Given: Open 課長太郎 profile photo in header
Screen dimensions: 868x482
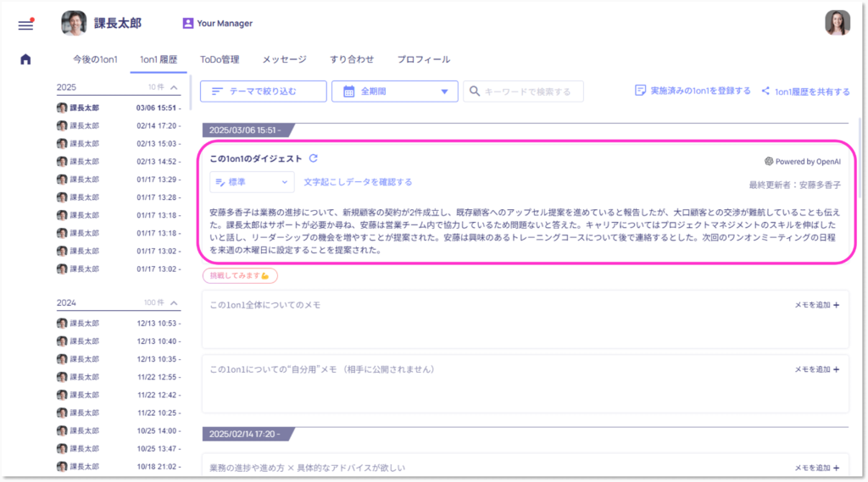Looking at the screenshot, I should pyautogui.click(x=74, y=23).
